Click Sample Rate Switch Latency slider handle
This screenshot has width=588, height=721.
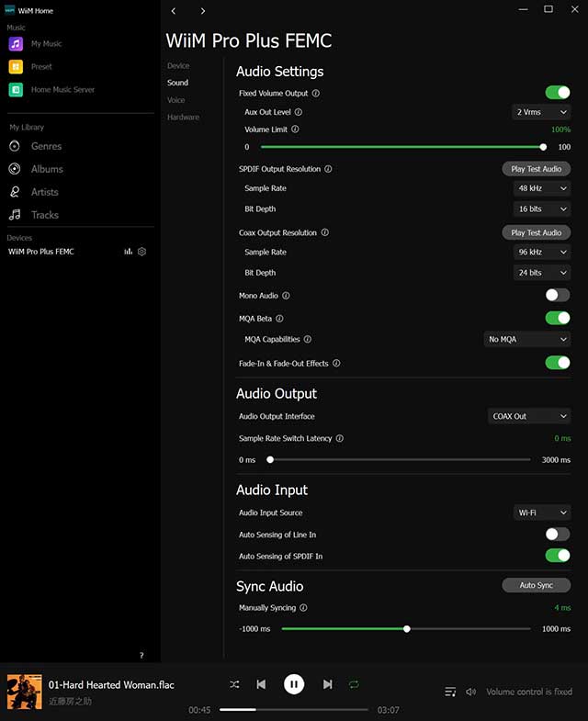click(x=270, y=460)
